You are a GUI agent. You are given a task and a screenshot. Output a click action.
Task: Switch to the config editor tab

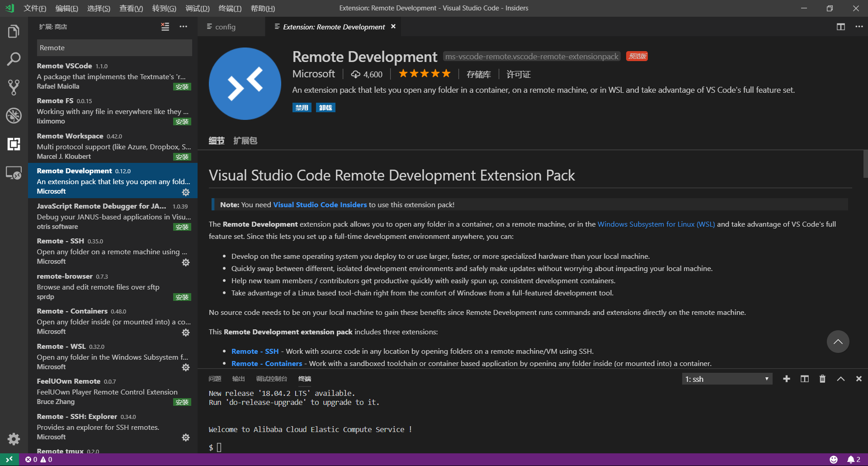point(231,27)
